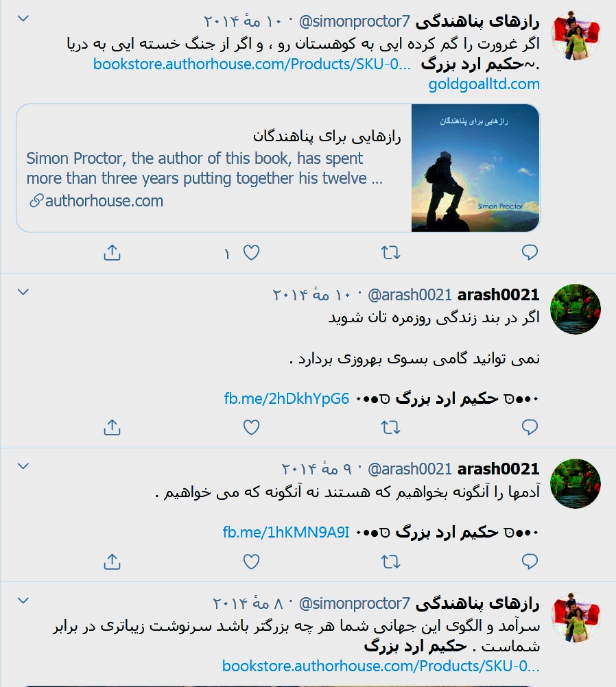
Task: Share the arash0021 tweet with fb.me/1hKMN9A9I
Action: click(112, 562)
